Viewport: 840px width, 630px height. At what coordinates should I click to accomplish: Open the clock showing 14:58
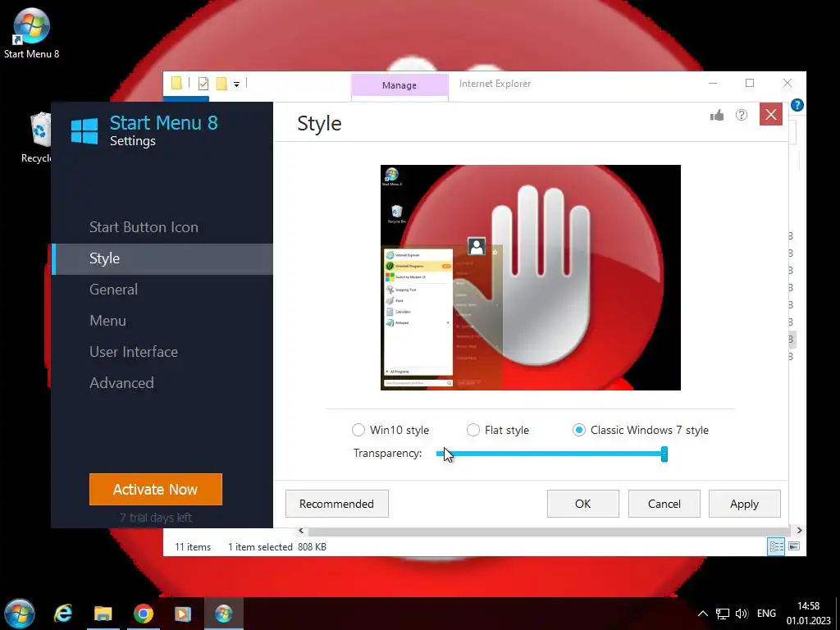(x=808, y=614)
